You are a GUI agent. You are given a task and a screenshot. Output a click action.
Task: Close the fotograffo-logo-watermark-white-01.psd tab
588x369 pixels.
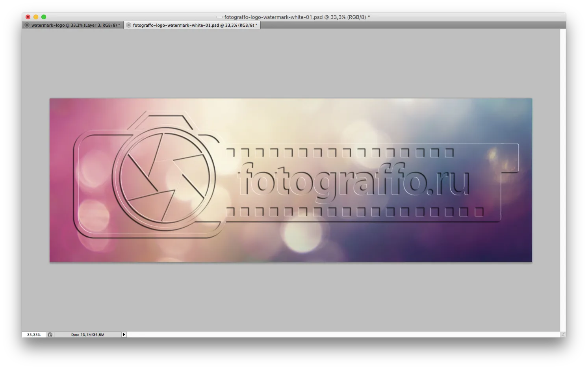128,25
